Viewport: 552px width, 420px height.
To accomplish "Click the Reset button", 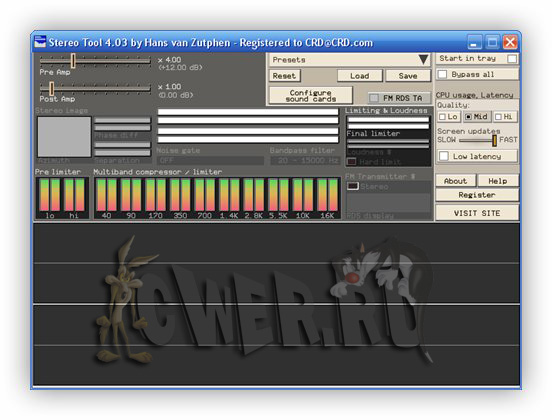I will click(284, 76).
